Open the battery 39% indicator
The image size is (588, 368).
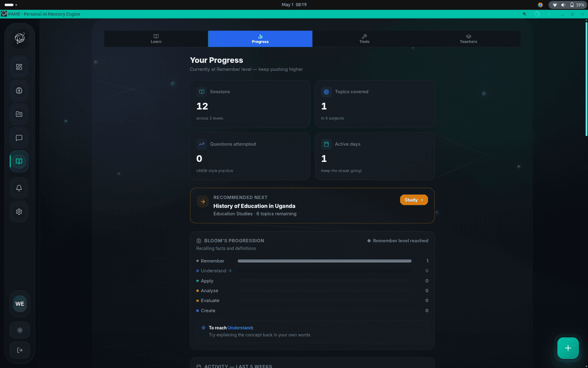[x=577, y=5]
